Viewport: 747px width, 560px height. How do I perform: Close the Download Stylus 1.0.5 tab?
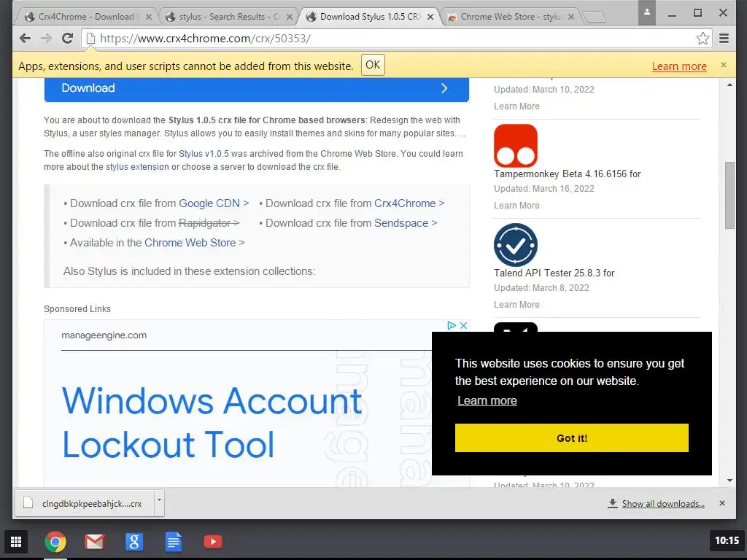pyautogui.click(x=430, y=17)
